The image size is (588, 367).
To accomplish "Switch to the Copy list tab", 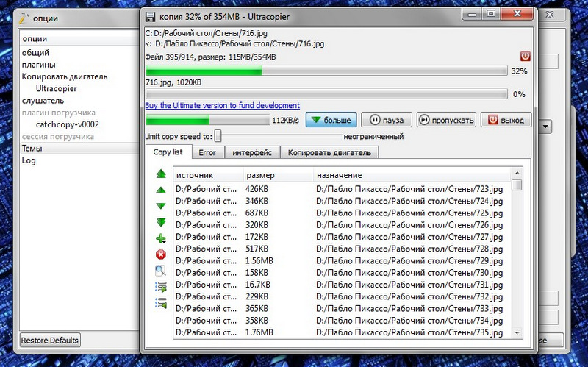I will click(168, 152).
